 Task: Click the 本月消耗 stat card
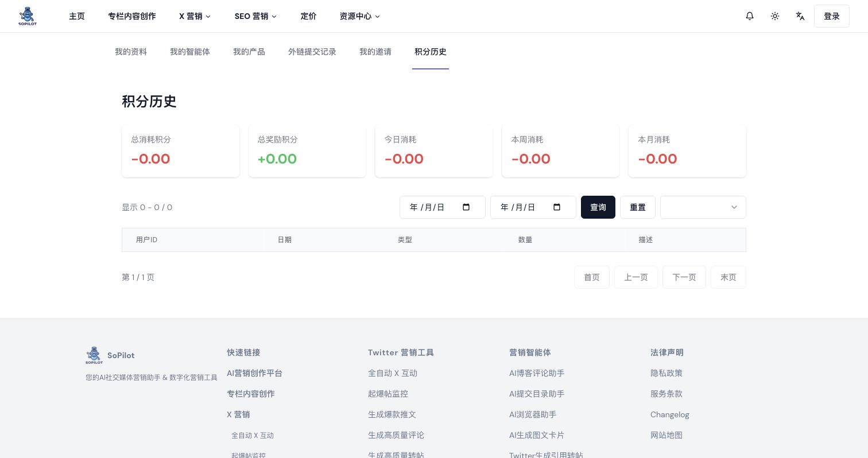[x=688, y=151]
